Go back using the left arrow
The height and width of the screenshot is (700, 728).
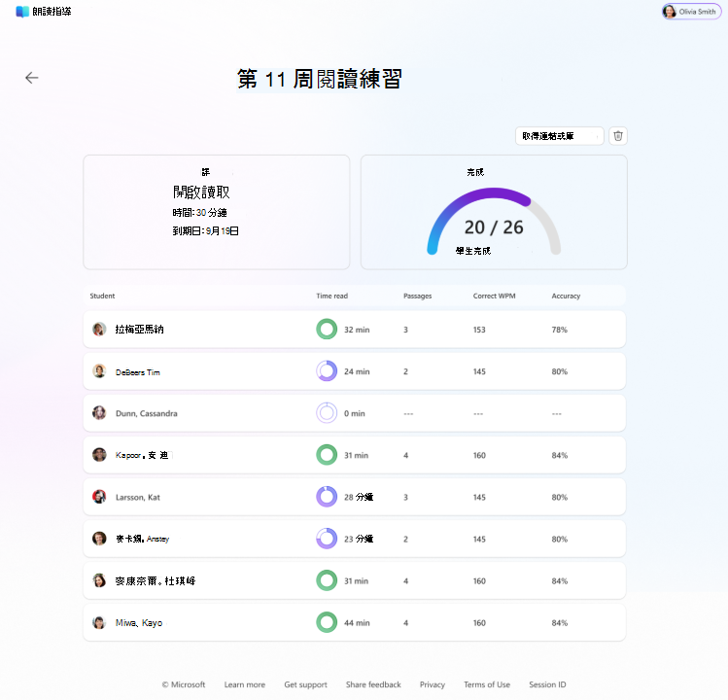pos(31,78)
